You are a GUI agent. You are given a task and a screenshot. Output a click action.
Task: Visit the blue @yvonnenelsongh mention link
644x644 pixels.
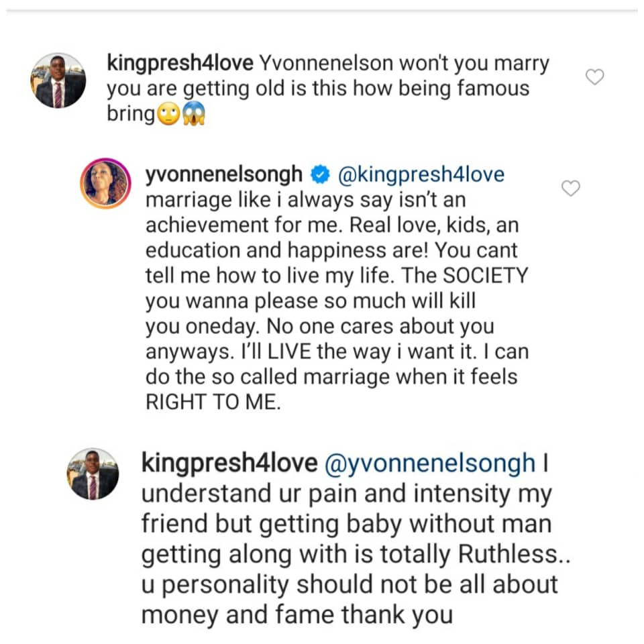point(429,464)
